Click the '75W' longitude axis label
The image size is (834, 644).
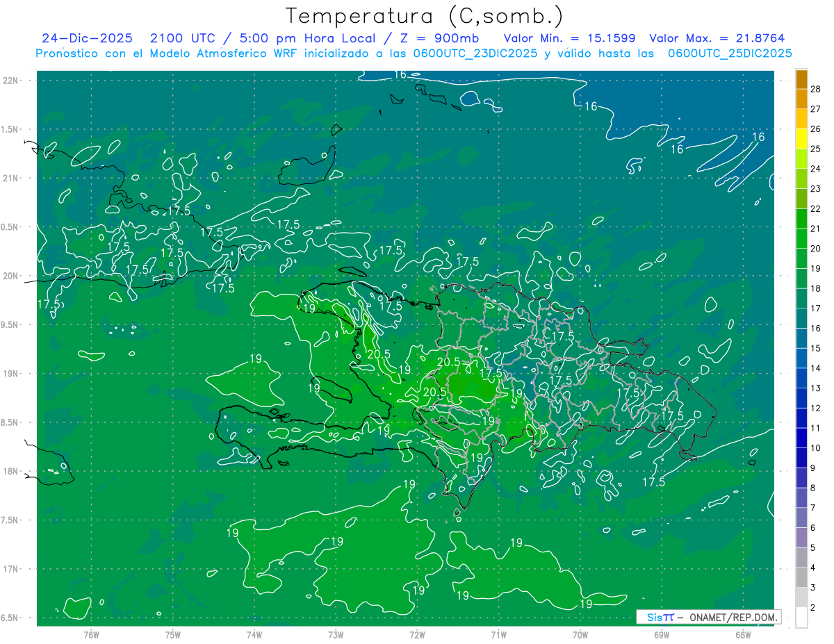(173, 635)
